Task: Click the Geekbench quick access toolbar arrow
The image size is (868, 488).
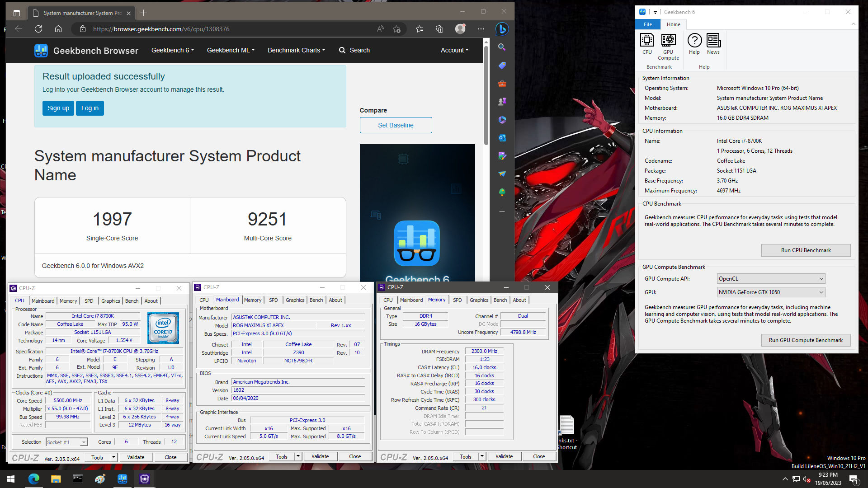Action: click(655, 12)
